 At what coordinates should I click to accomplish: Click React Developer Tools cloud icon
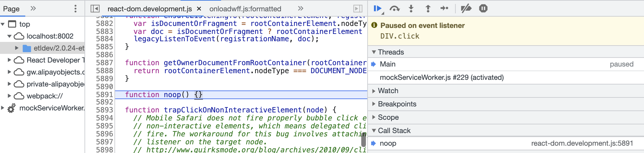coord(19,60)
